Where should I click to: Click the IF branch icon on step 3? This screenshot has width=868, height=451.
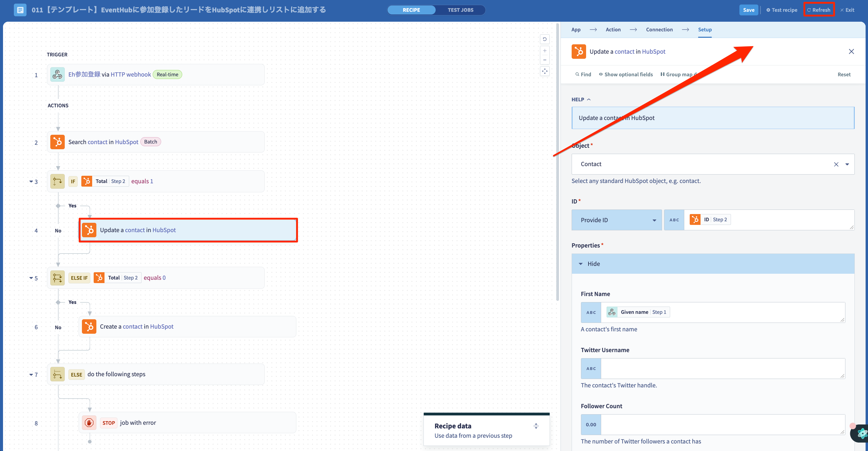coord(57,181)
